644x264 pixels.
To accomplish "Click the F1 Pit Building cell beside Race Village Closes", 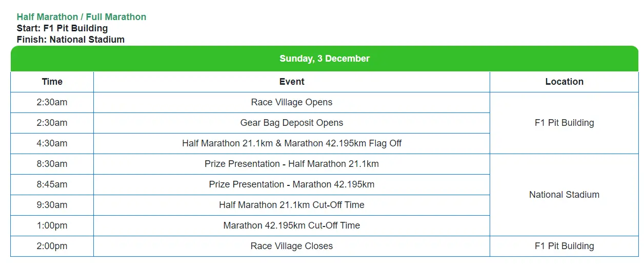I will click(565, 246).
